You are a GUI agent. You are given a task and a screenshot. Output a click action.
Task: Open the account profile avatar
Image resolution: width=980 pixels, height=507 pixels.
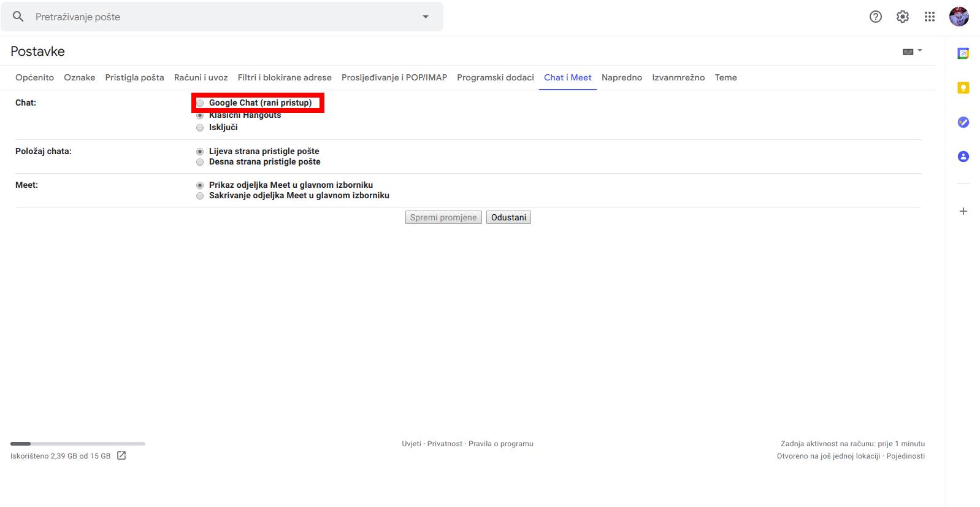(959, 17)
